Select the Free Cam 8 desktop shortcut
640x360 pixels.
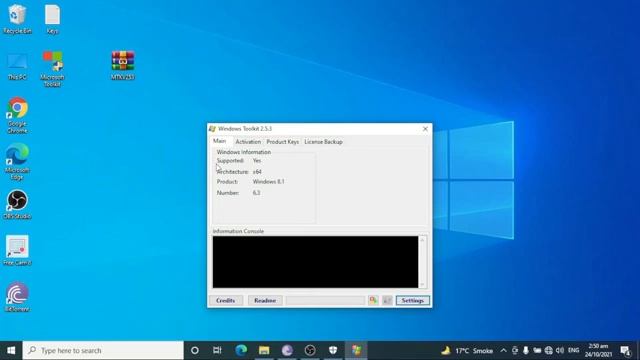[x=17, y=251]
